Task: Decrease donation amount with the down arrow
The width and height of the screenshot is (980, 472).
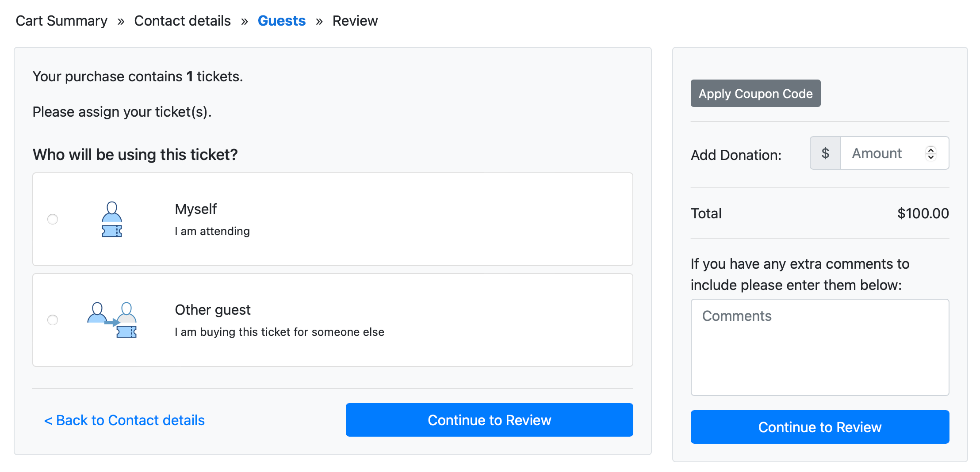Action: (x=931, y=157)
